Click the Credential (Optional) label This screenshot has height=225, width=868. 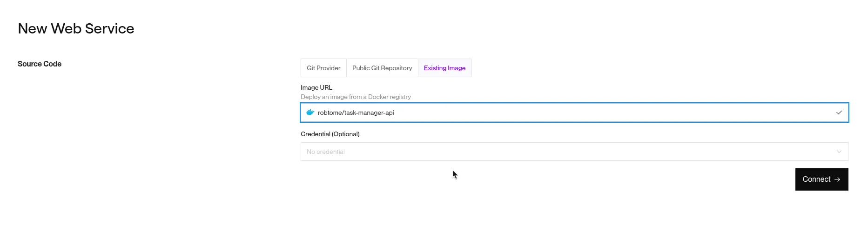[x=330, y=134]
